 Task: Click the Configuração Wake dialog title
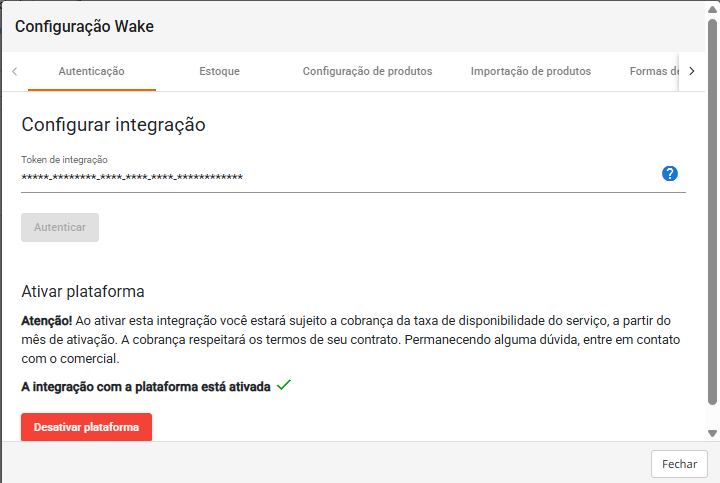point(84,27)
